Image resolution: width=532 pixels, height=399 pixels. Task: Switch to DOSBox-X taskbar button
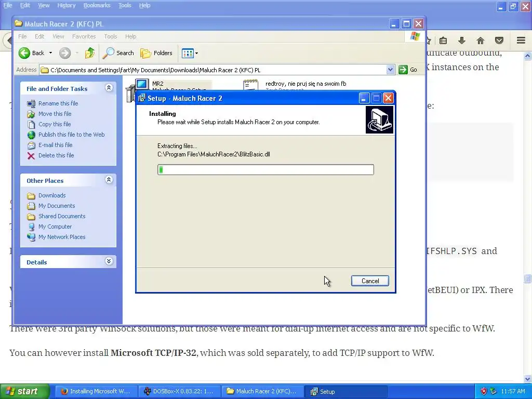pos(179,391)
